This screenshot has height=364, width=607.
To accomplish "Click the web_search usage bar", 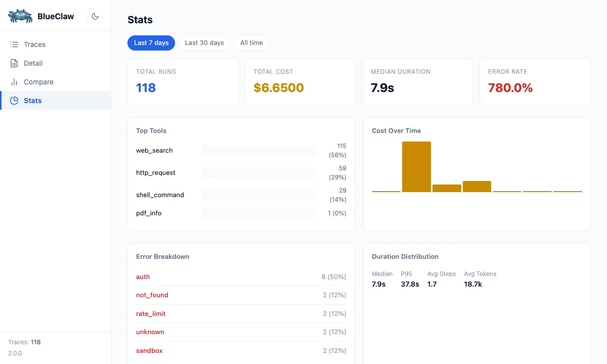I will tap(258, 150).
